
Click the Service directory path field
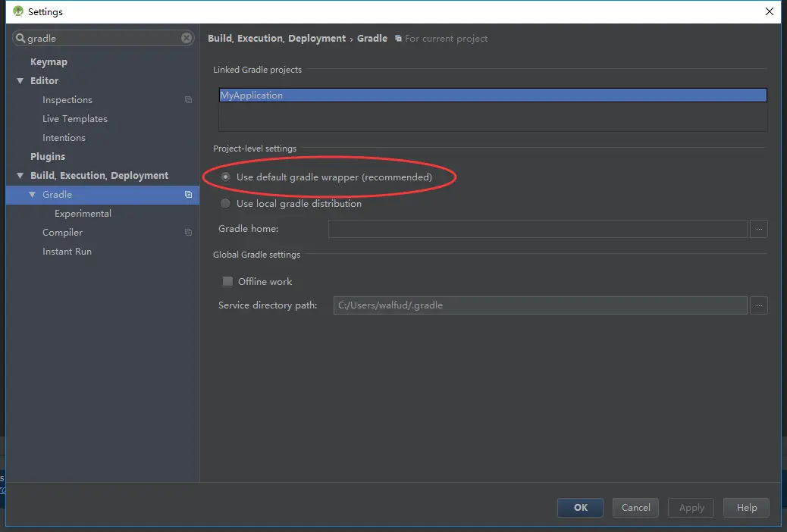click(x=540, y=305)
